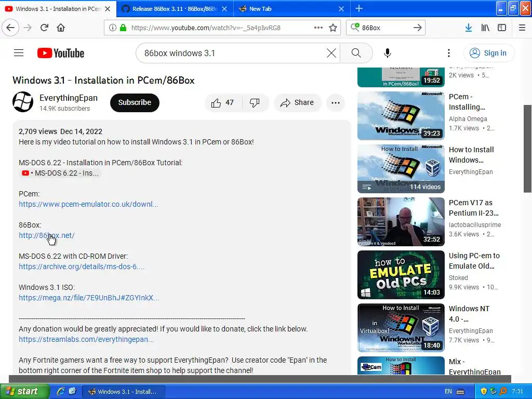Open the YouTube guide menu

tap(19, 53)
